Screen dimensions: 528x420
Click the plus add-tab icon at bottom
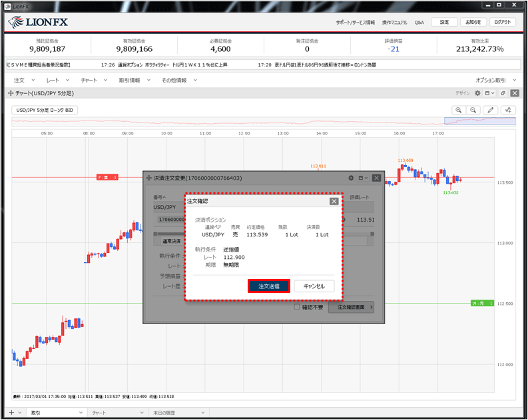[x=11, y=413]
